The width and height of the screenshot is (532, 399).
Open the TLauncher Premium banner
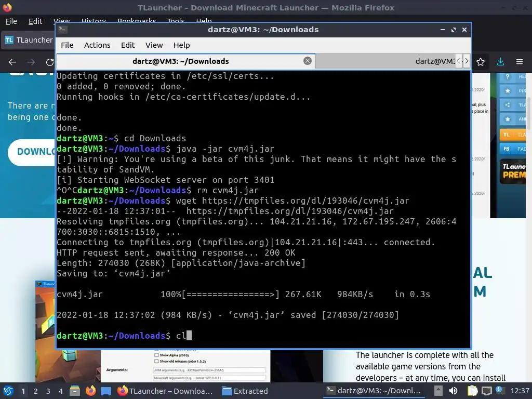tap(513, 171)
